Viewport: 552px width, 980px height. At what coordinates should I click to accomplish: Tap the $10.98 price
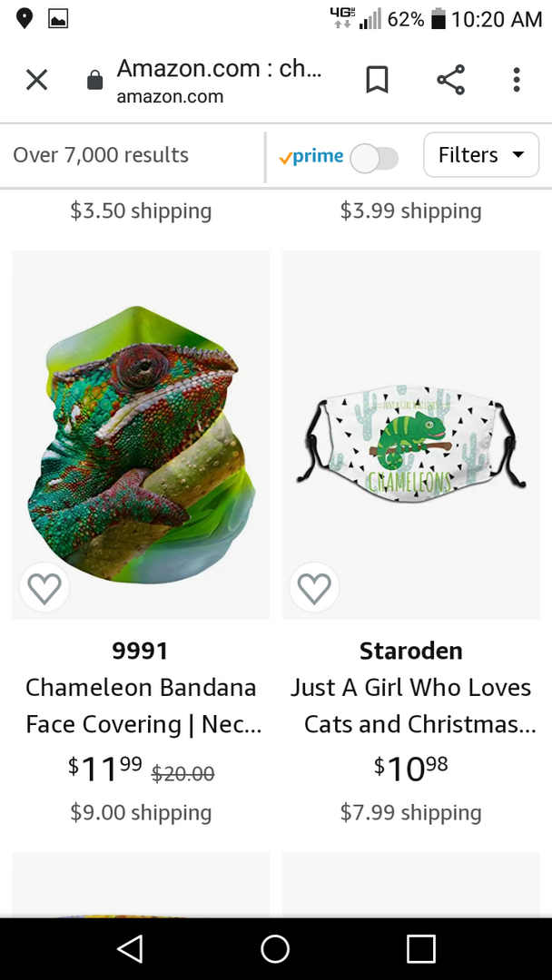pyautogui.click(x=410, y=769)
